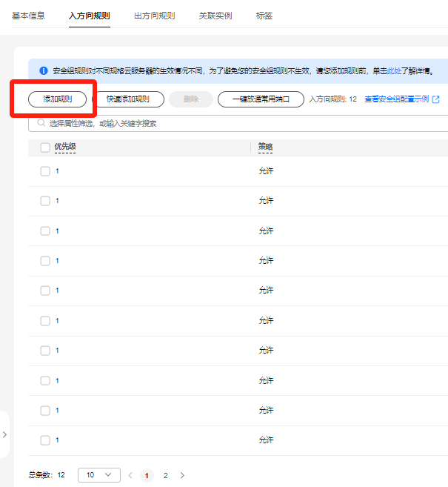Open the 查看安全组配置示例 link

(x=397, y=99)
